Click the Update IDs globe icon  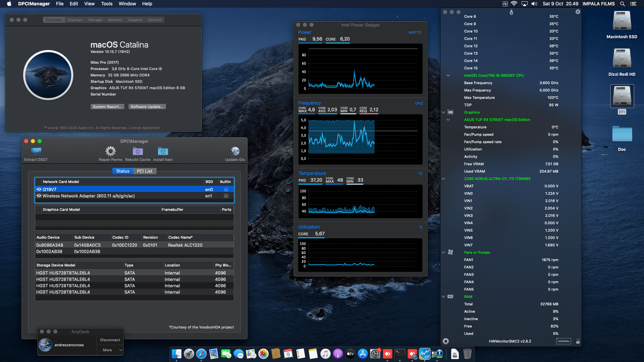coord(235,151)
